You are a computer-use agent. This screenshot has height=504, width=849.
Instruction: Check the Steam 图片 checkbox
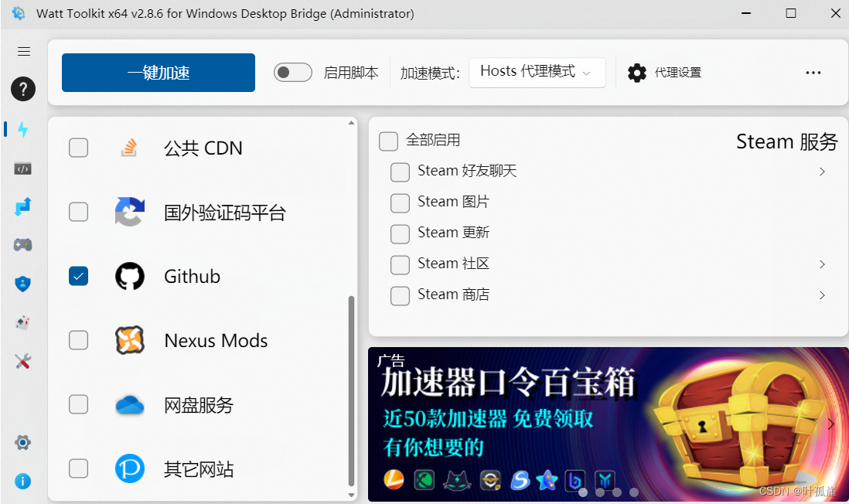point(400,203)
